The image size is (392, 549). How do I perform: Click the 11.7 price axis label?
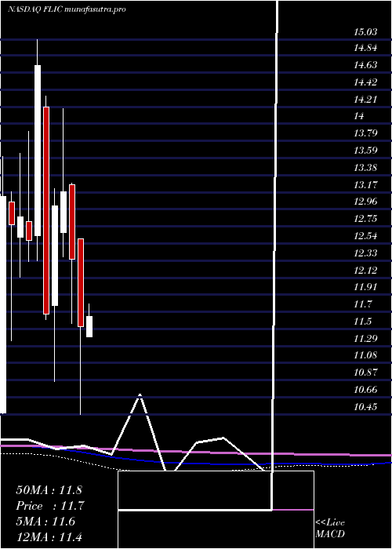click(x=363, y=304)
